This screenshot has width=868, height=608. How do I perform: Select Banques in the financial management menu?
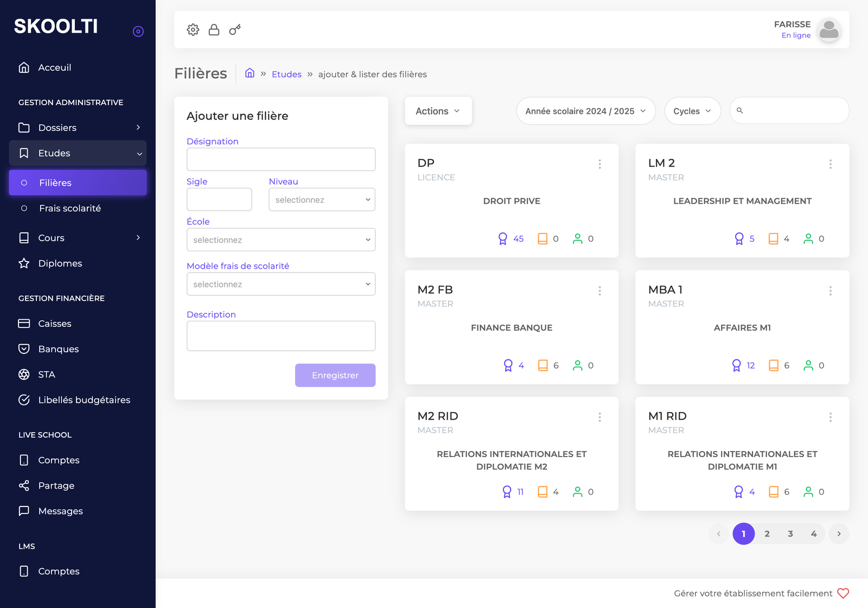click(x=59, y=349)
